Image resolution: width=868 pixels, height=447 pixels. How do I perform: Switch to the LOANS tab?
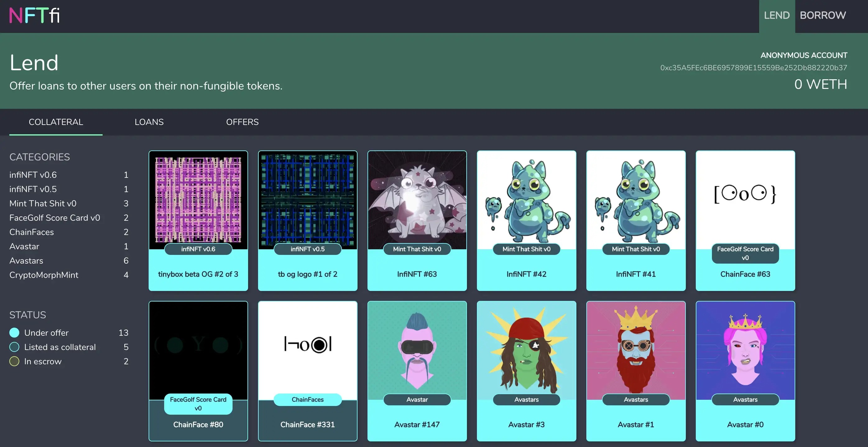[149, 122]
